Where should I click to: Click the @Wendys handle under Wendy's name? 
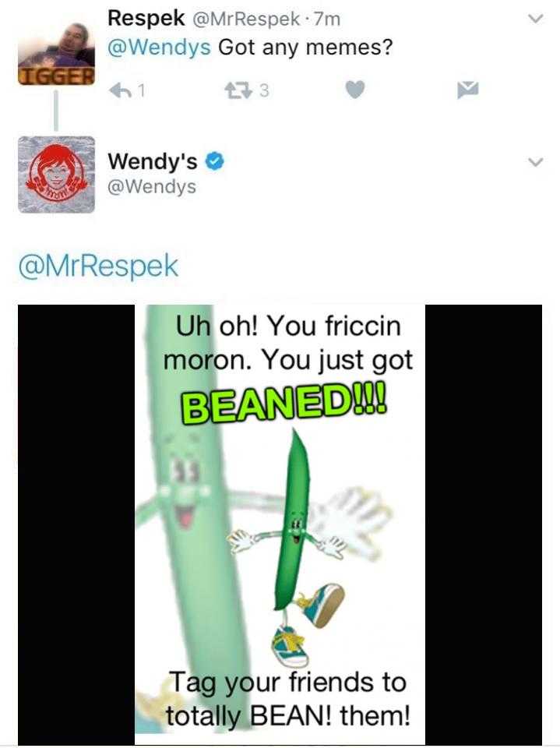152,186
